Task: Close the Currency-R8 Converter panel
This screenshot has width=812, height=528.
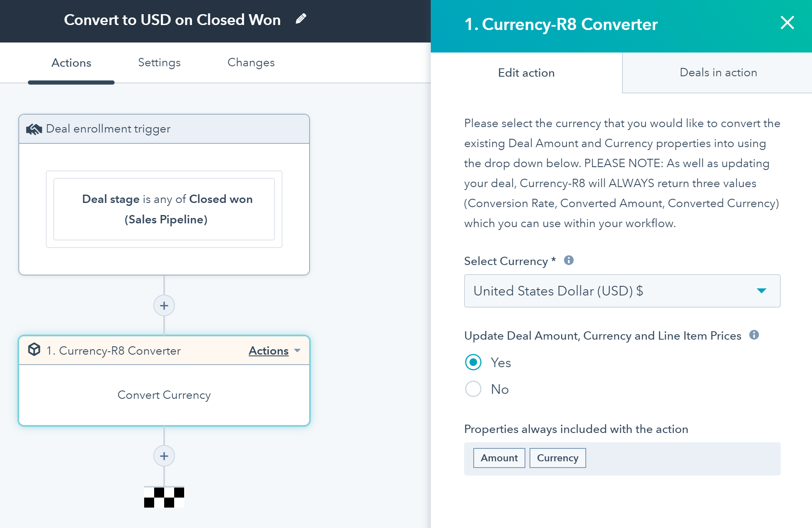Action: click(787, 23)
